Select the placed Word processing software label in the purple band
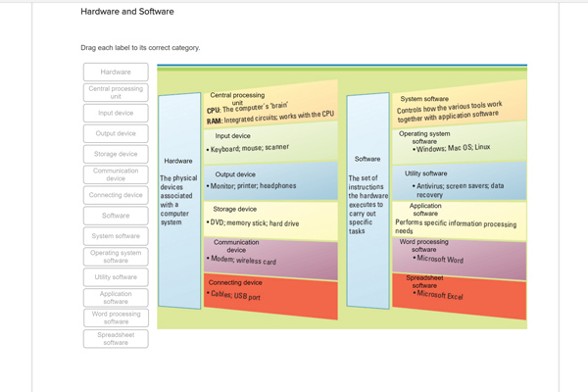 [x=423, y=246]
